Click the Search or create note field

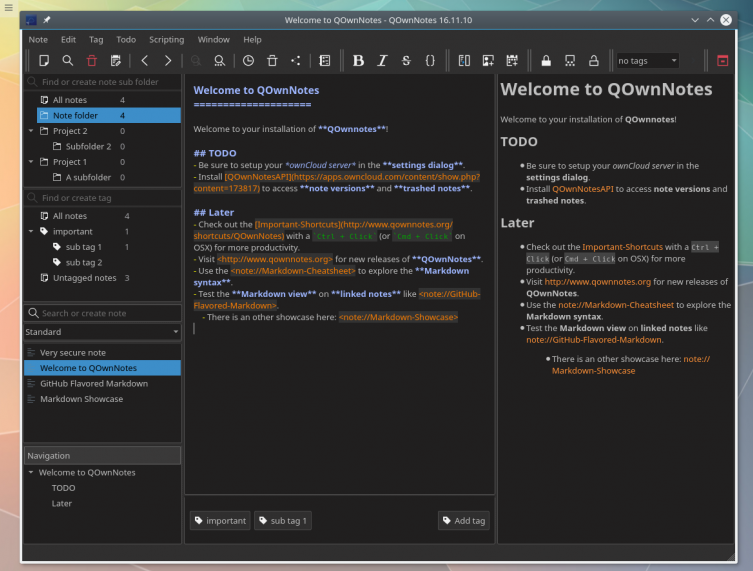coord(102,313)
